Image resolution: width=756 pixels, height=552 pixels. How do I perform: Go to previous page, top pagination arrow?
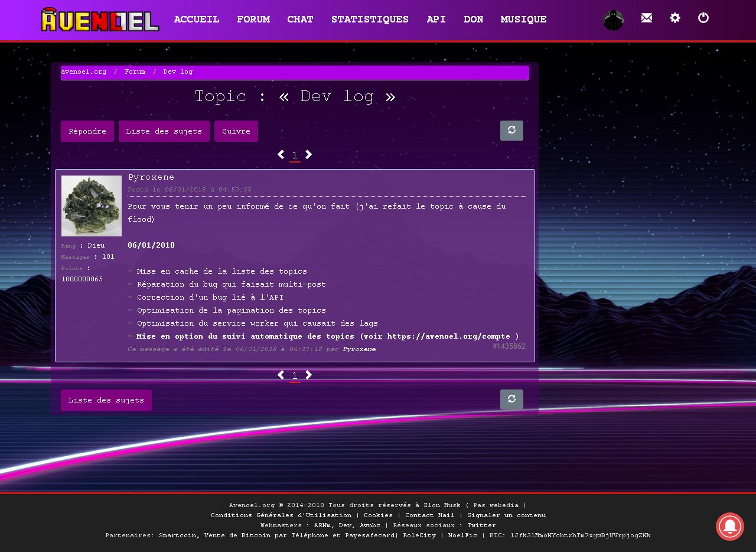(x=281, y=154)
